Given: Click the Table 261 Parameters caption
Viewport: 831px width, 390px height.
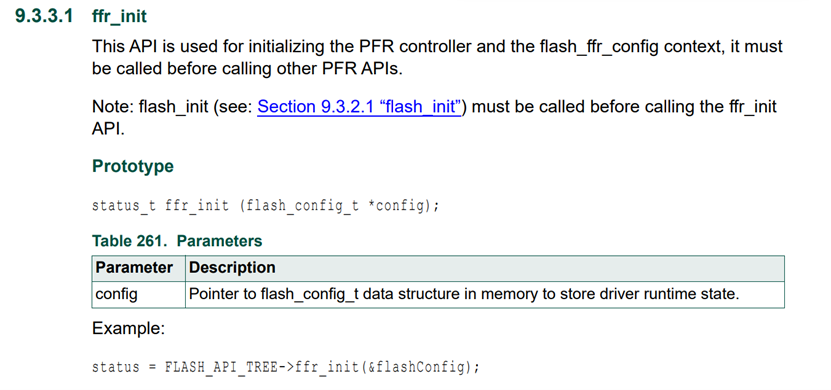Looking at the screenshot, I should pos(177,241).
